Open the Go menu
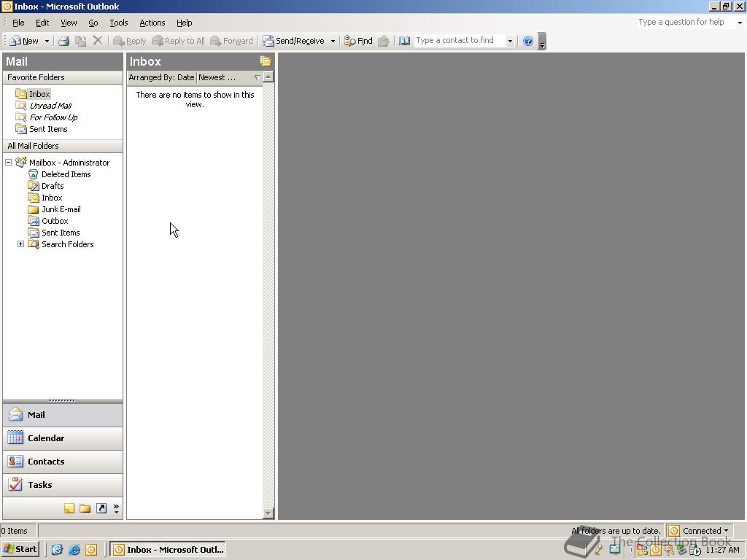747x560 pixels. click(x=93, y=23)
